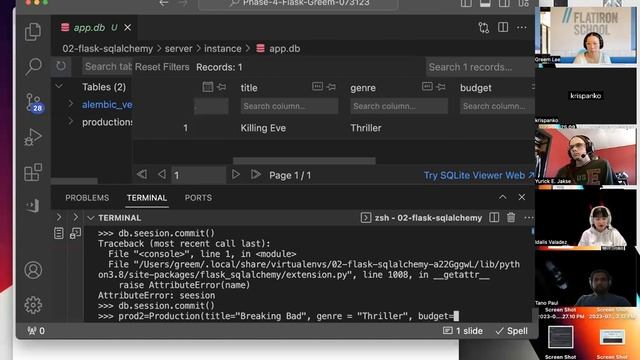
Task: Click the horizontal table scrollbar
Action: [x=304, y=161]
